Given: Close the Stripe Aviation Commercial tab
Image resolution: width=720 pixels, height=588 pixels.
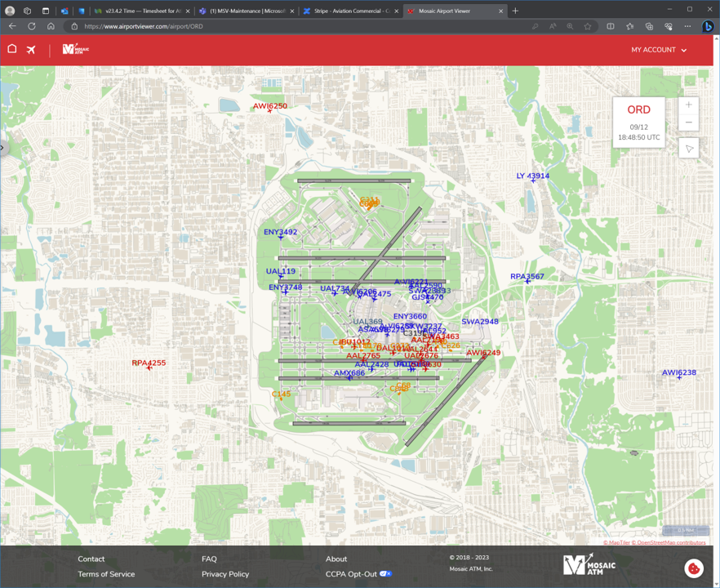Looking at the screenshot, I should [x=397, y=11].
